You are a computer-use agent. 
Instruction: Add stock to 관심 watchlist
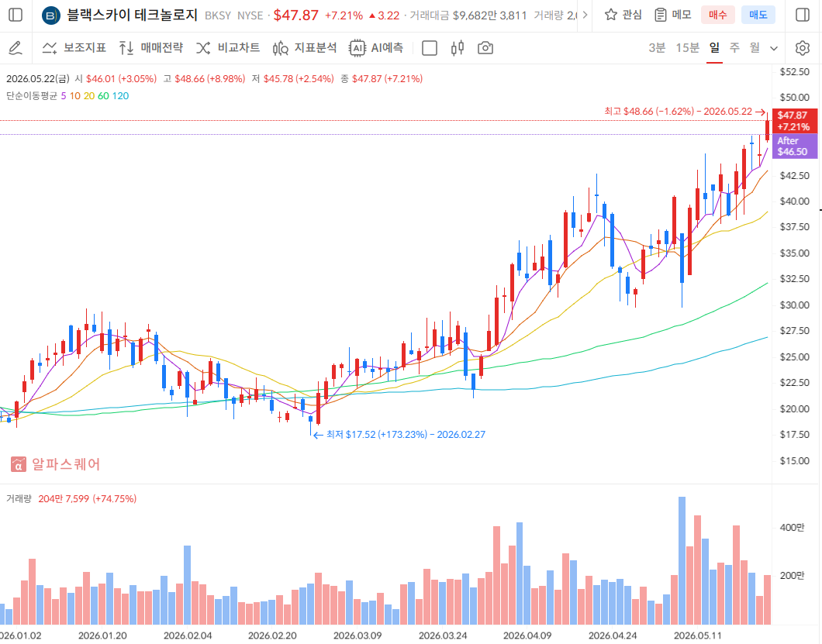[623, 15]
